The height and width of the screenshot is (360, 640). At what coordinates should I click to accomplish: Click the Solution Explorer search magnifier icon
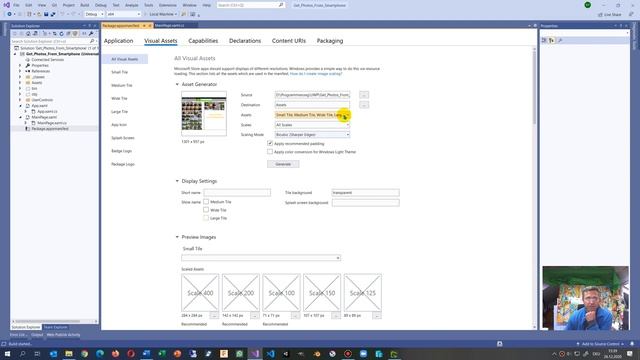coord(92,41)
